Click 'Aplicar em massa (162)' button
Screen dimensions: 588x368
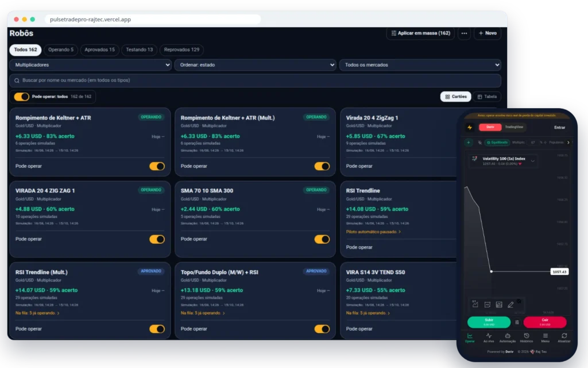pos(420,33)
